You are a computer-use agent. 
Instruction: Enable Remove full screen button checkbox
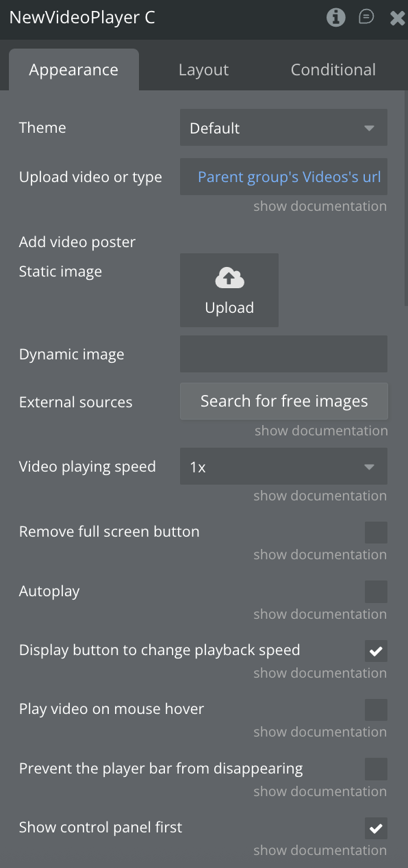click(x=376, y=532)
